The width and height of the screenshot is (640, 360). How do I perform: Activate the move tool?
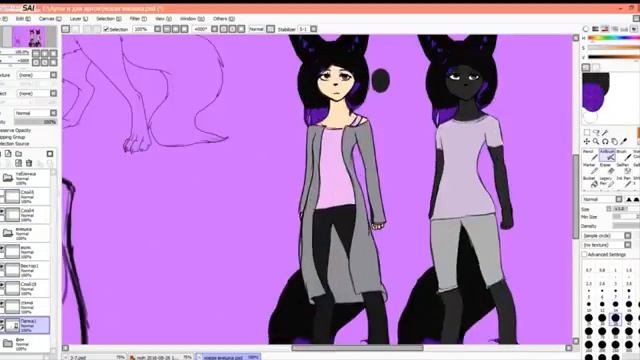[x=587, y=141]
